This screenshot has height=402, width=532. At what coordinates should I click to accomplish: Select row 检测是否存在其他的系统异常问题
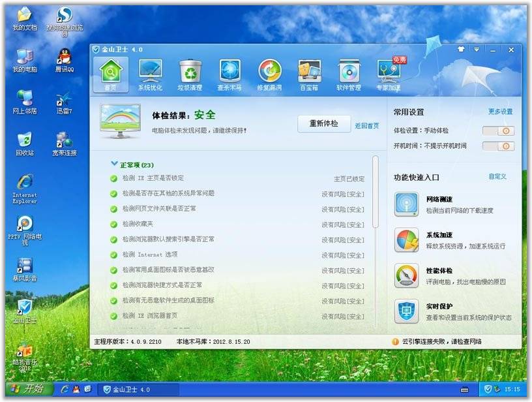(237, 194)
